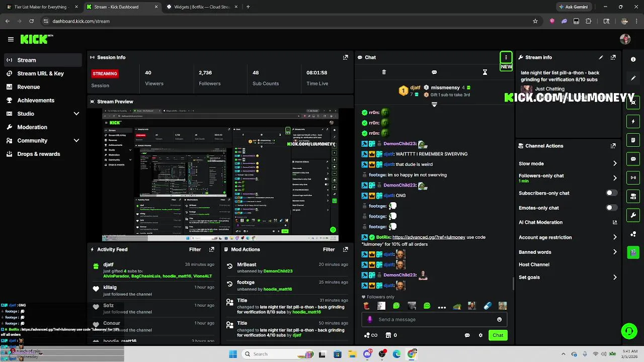Click the browser address bar
Image resolution: width=644 pixels, height=362 pixels.
click(x=287, y=21)
